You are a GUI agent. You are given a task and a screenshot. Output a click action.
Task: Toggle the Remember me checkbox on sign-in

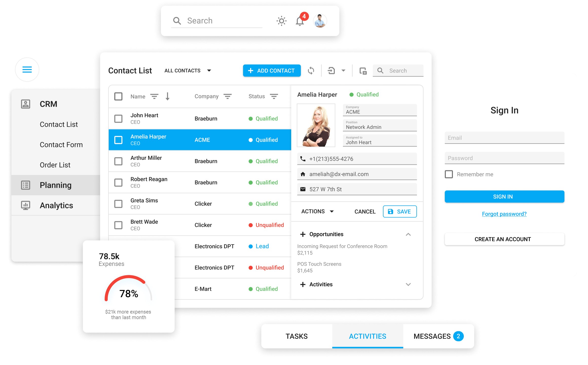pyautogui.click(x=448, y=174)
